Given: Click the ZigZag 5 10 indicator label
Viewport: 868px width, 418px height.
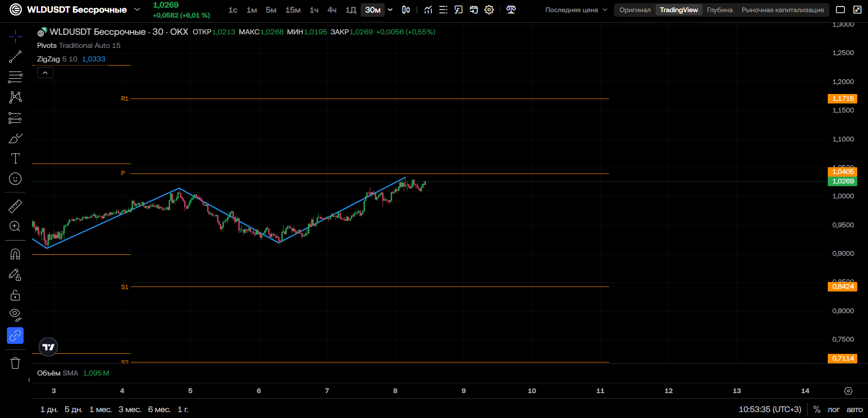Looking at the screenshot, I should click(x=57, y=59).
